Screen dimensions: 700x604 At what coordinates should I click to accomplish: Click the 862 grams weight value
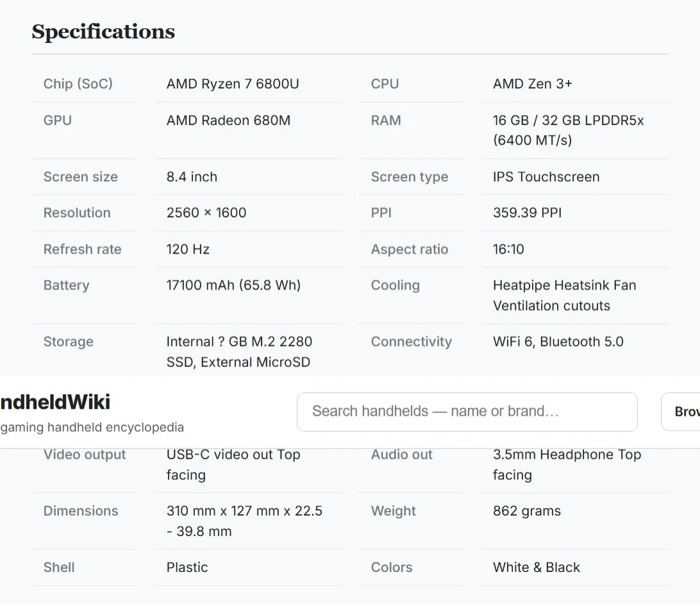[527, 511]
